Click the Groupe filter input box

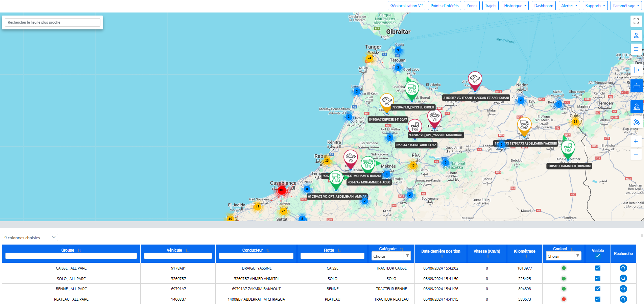71,256
